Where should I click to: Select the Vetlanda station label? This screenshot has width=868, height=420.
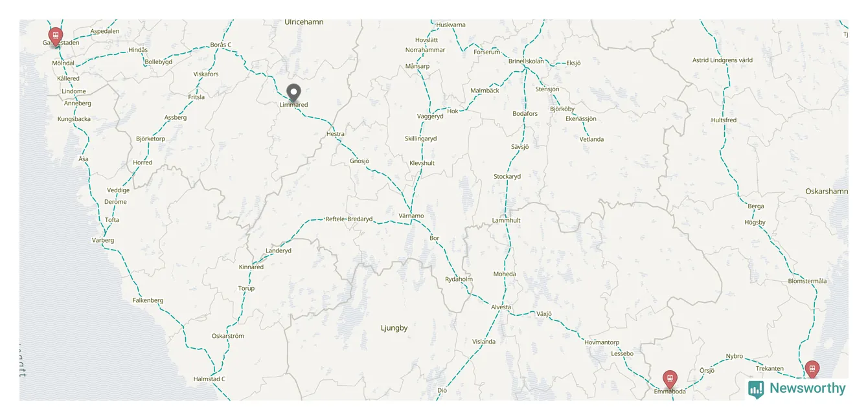pos(591,139)
